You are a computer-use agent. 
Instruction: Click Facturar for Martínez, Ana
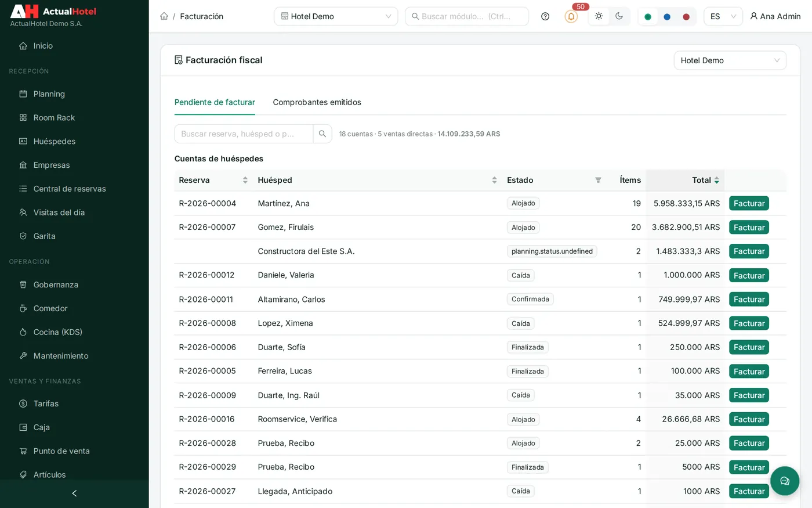pyautogui.click(x=749, y=203)
